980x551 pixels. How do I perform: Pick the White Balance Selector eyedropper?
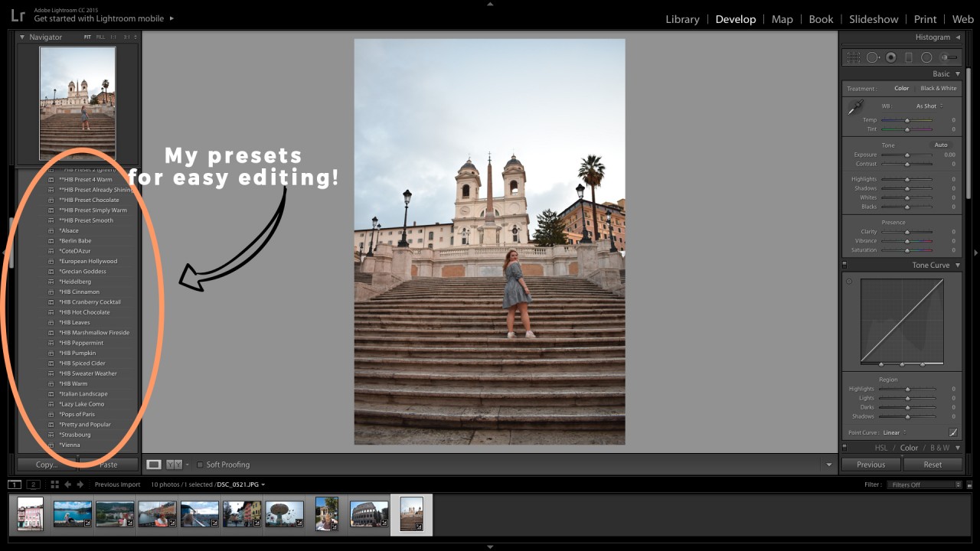point(855,108)
